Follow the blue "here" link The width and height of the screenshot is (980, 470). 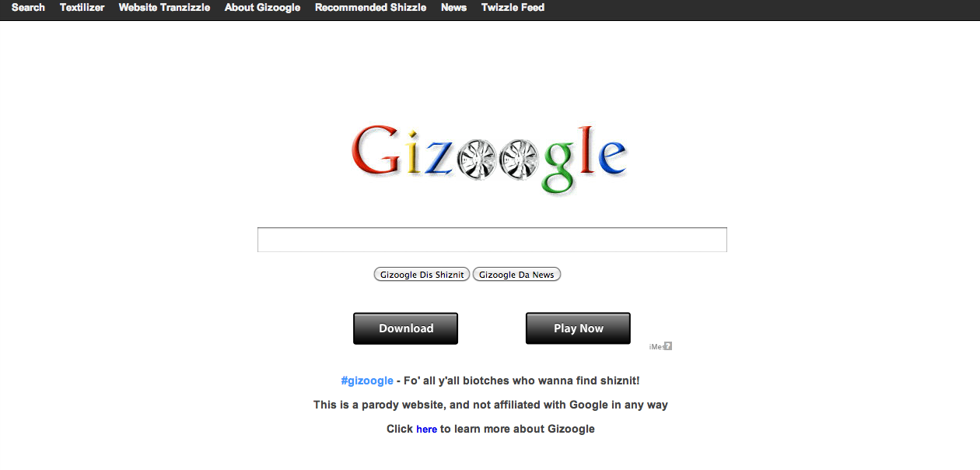[426, 429]
